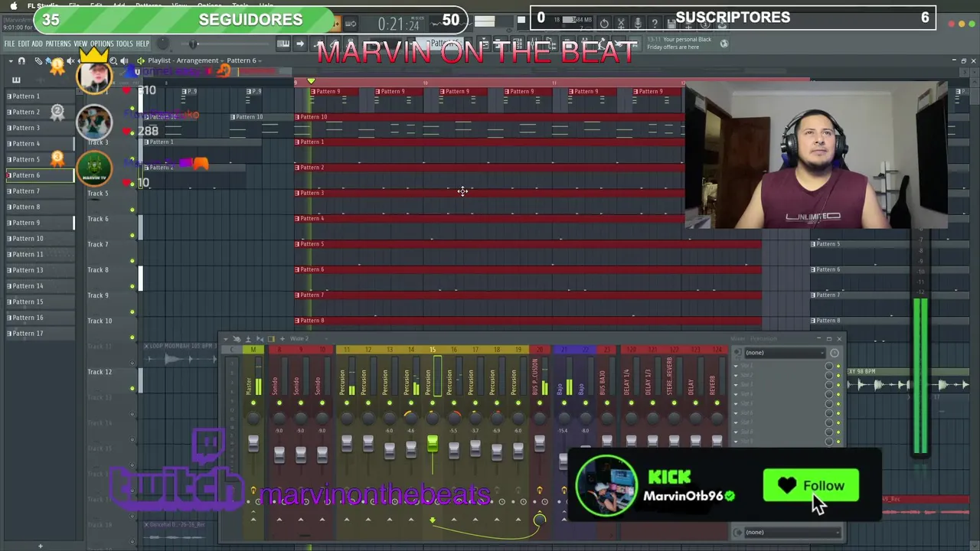Open the HELP menu
Image resolution: width=980 pixels, height=551 pixels.
142,44
